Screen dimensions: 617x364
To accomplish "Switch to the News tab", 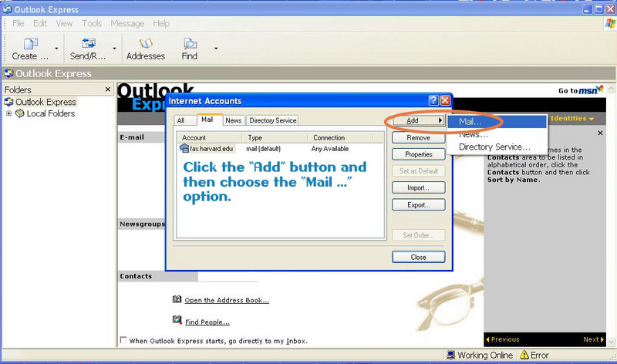I will (x=233, y=120).
